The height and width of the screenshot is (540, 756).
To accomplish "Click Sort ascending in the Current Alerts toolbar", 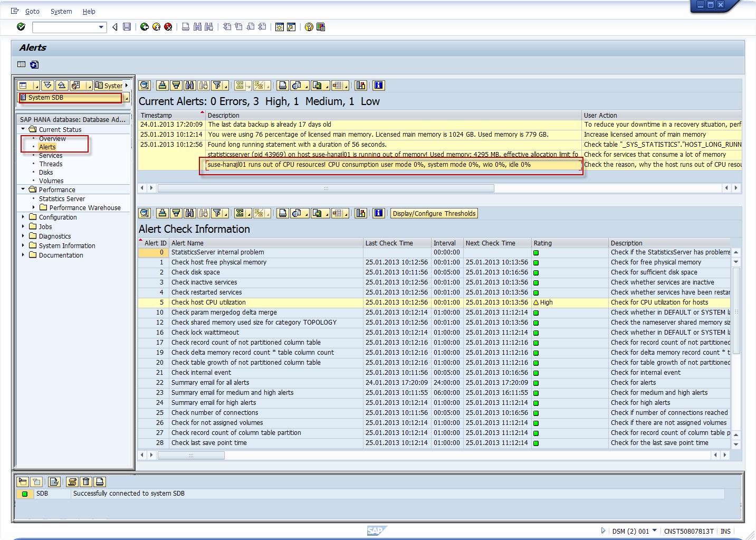I will coord(162,86).
